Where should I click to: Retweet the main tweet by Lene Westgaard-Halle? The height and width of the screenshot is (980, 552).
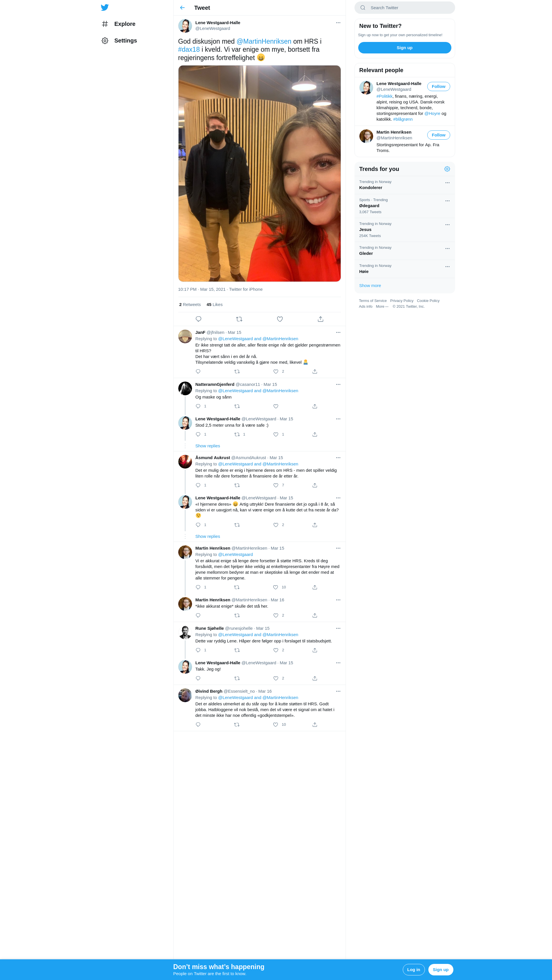point(239,319)
